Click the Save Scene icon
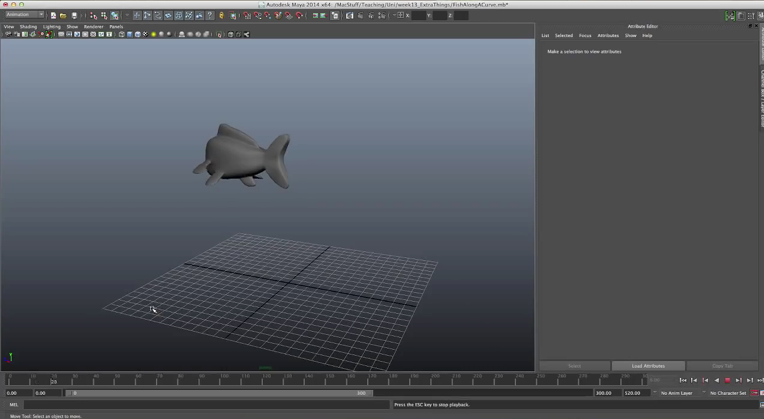The height and width of the screenshot is (419, 764). click(x=74, y=16)
